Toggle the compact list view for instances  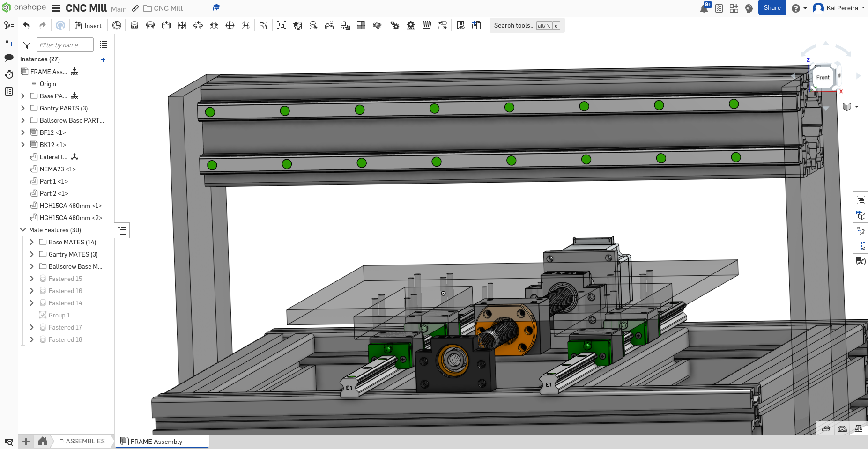[104, 44]
